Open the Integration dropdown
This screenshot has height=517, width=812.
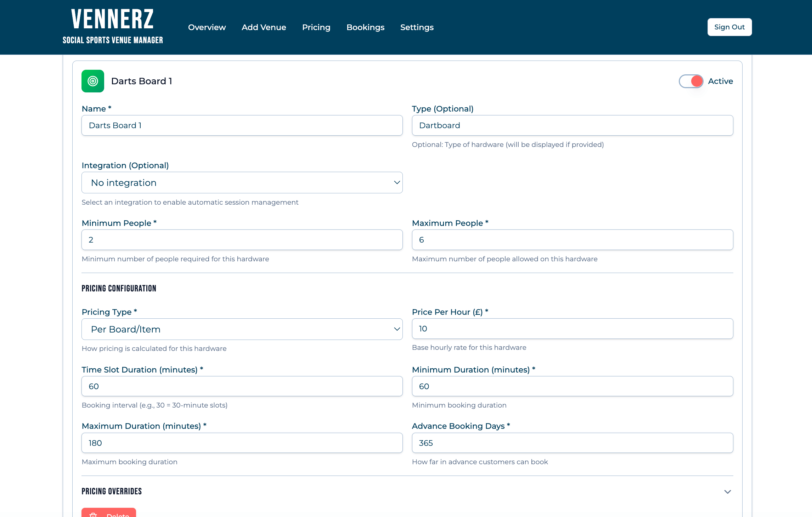pyautogui.click(x=242, y=182)
